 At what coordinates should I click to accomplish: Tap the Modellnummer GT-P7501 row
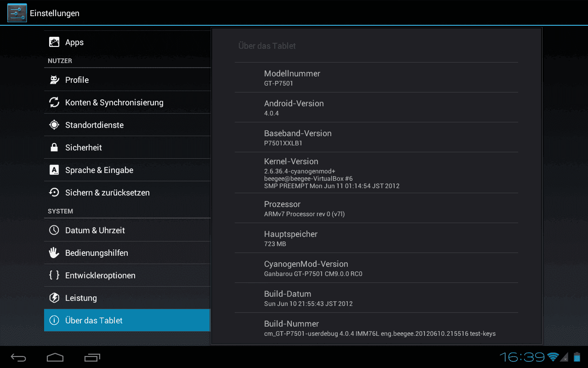tap(376, 78)
